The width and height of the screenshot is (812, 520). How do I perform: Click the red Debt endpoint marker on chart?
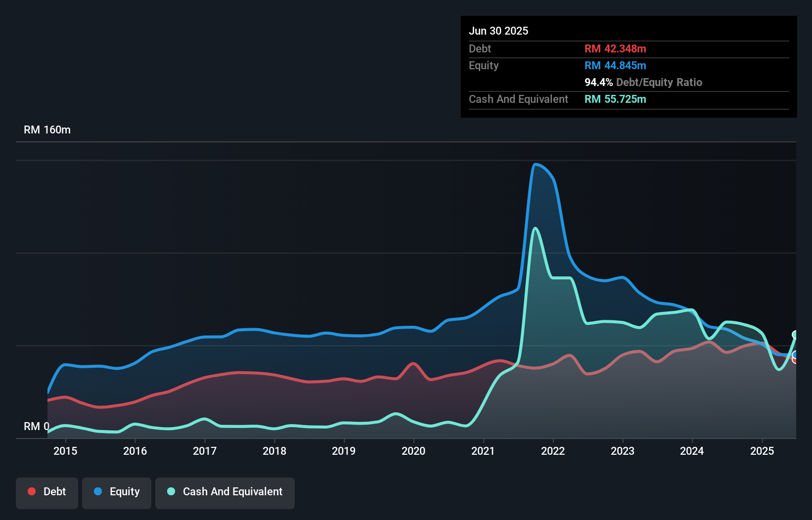[795, 360]
